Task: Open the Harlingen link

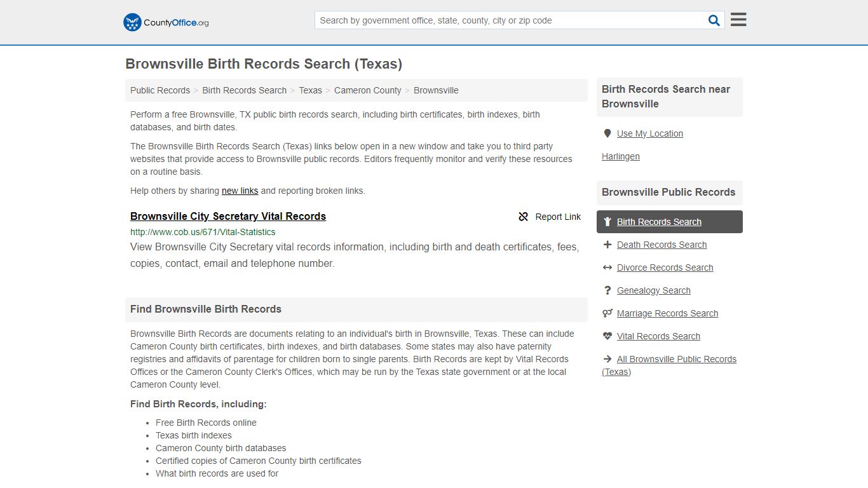Action: tap(621, 156)
